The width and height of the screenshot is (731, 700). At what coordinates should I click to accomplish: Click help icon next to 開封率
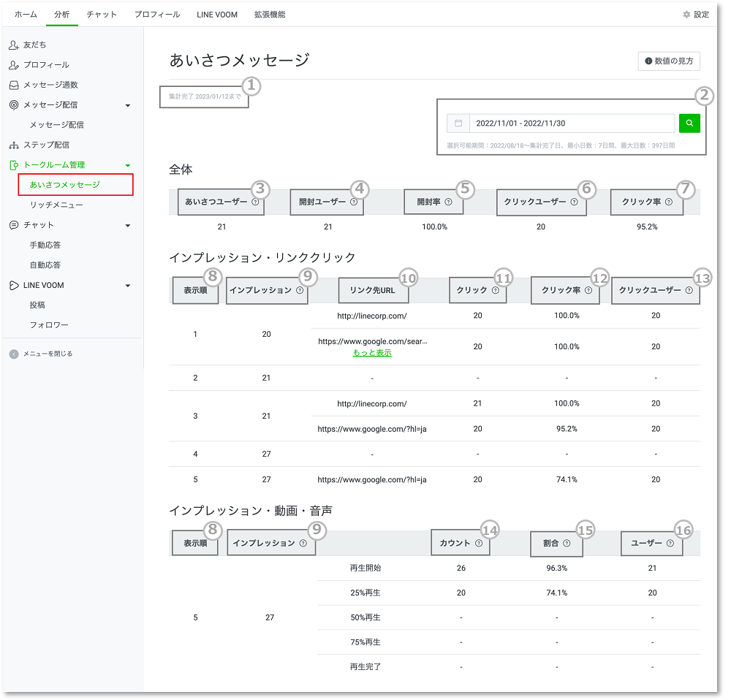[448, 202]
